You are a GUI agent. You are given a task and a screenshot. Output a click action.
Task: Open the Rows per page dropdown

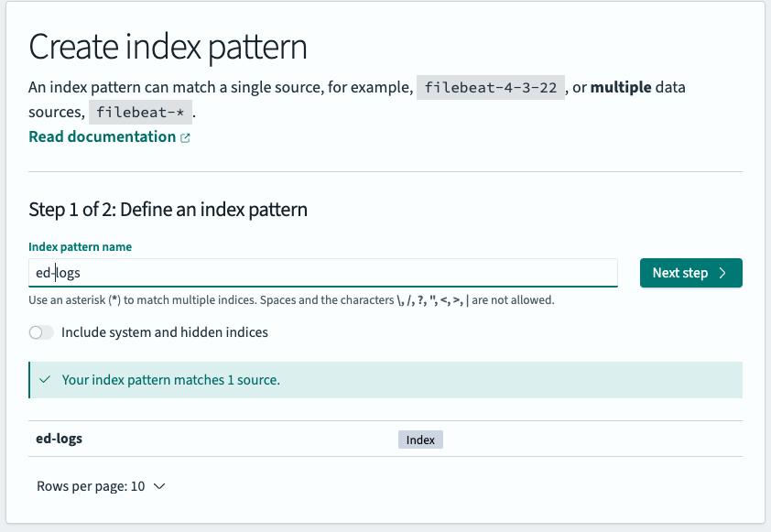pos(101,486)
